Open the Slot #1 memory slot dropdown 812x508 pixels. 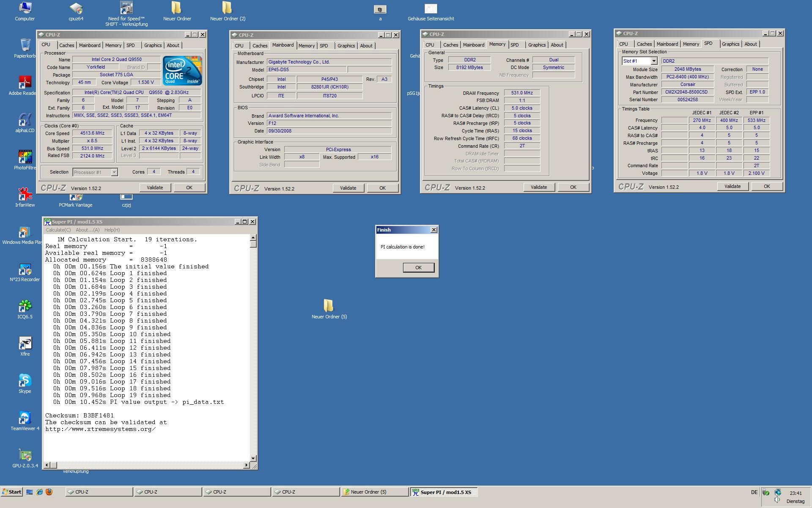pyautogui.click(x=654, y=61)
